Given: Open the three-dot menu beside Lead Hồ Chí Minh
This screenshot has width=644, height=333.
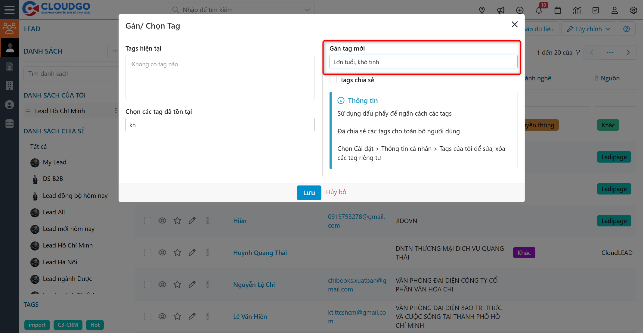Looking at the screenshot, I should pyautogui.click(x=116, y=111).
